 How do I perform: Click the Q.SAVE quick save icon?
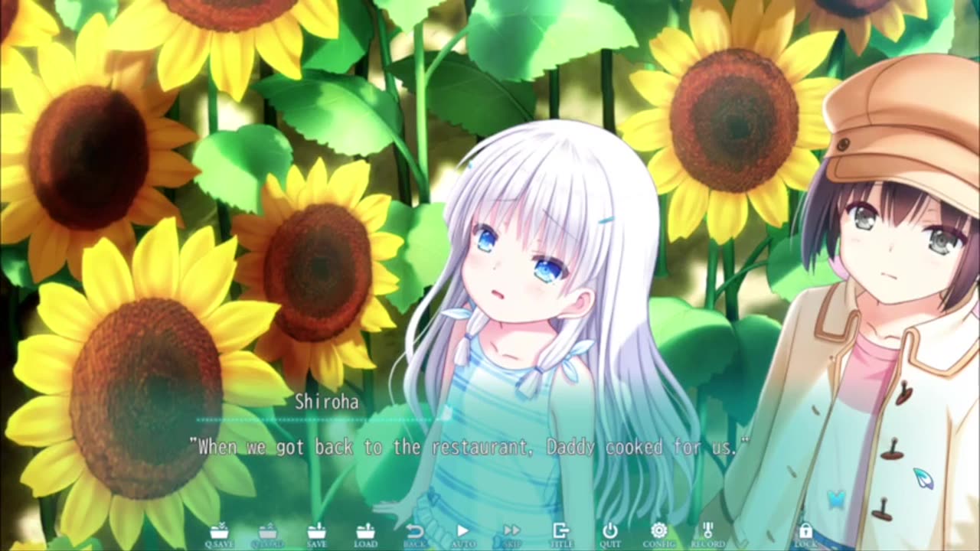[219, 534]
